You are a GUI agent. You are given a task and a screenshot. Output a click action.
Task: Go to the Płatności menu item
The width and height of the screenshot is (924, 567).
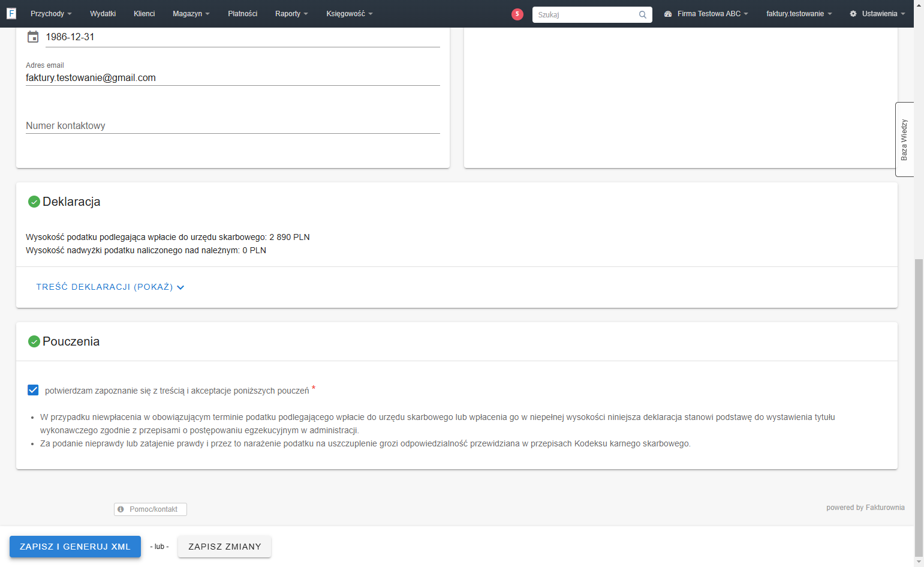click(243, 14)
